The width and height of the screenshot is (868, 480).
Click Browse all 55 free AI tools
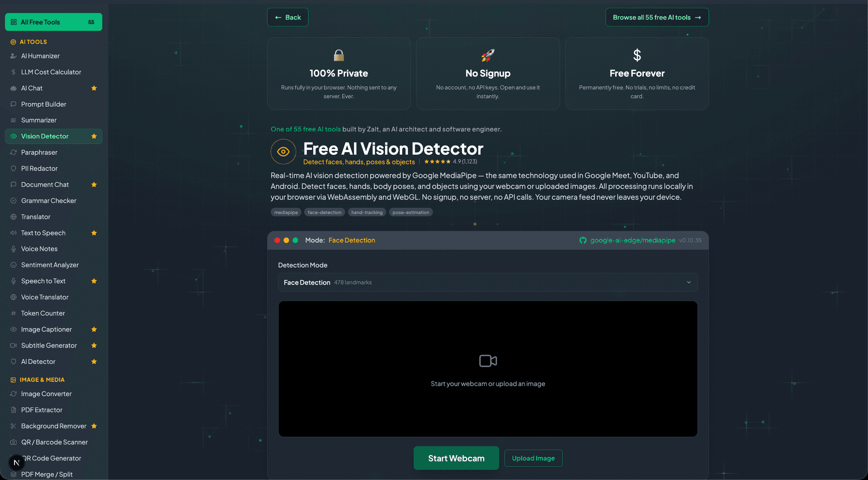[657, 17]
